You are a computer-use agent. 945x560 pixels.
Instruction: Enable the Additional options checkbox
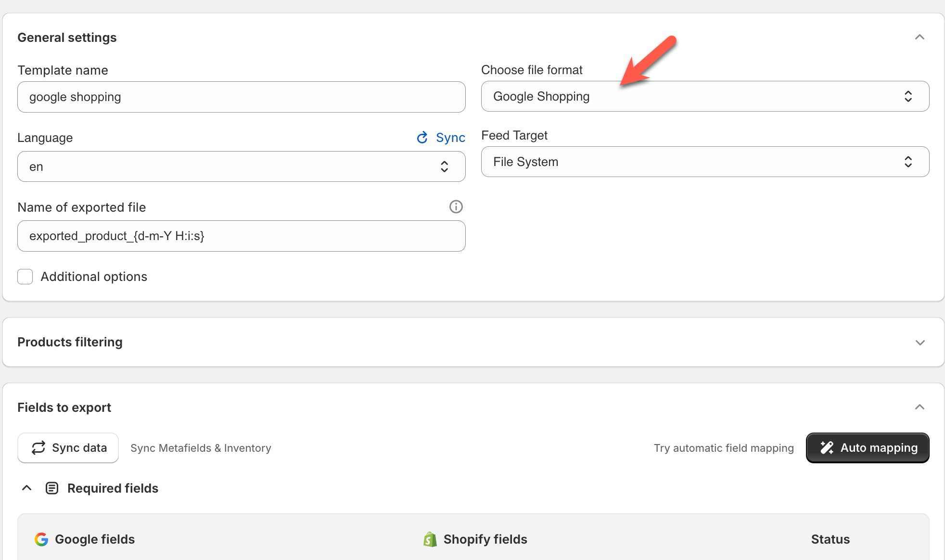pos(25,277)
